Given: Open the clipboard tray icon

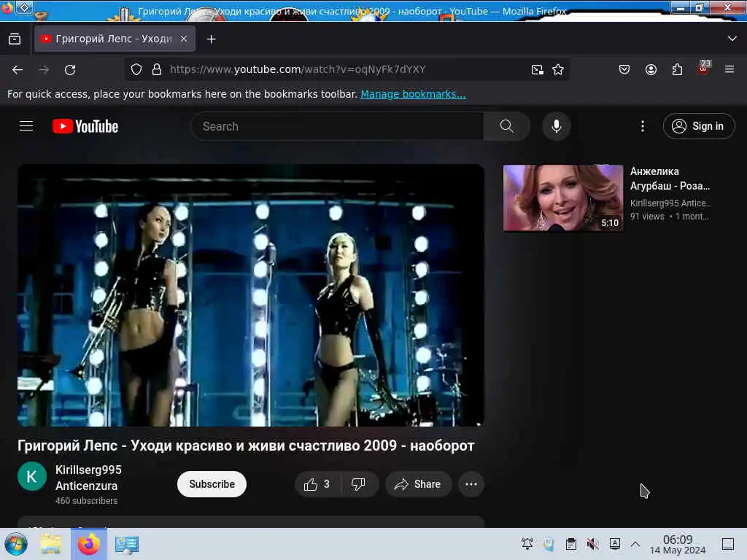Looking at the screenshot, I should (571, 544).
